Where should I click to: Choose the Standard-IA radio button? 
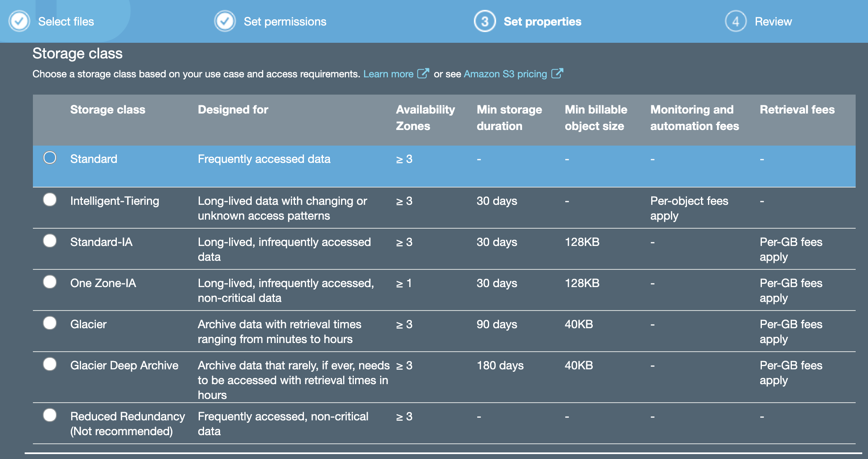coord(50,241)
